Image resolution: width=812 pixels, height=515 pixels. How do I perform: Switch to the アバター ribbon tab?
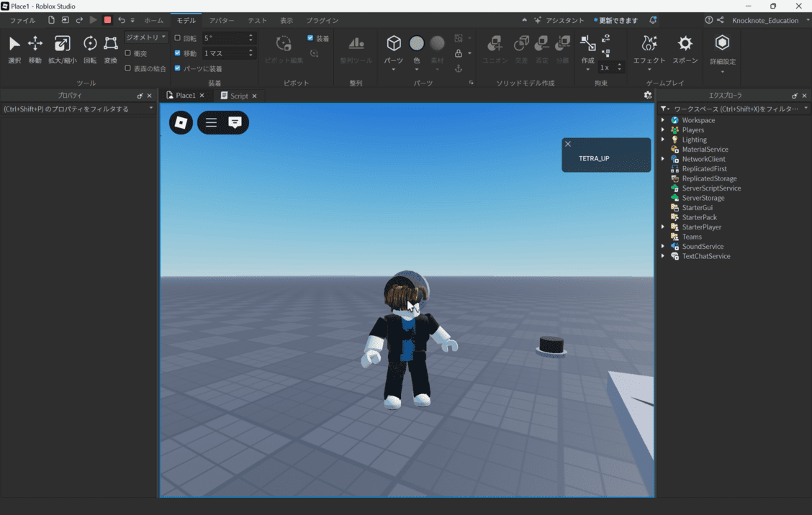[x=222, y=20]
